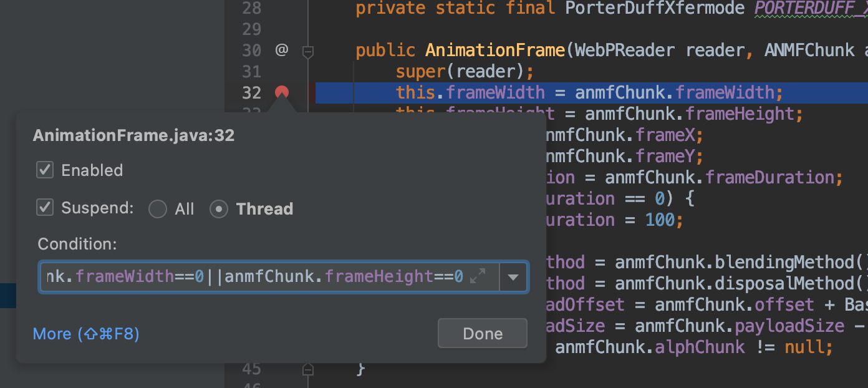This screenshot has width=868, height=388.
Task: Toggle the Suspend checkbox
Action: tap(45, 207)
